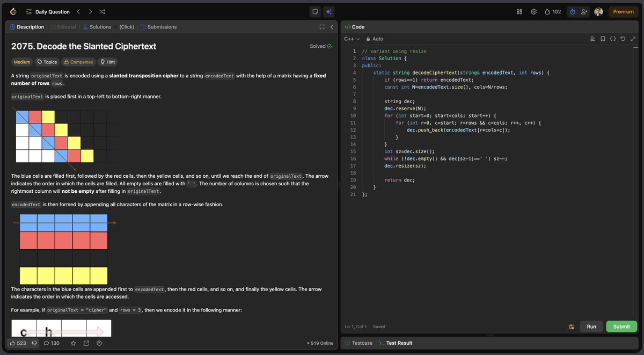Click the row-wise colored matrix diagram
Viewport: 644px width, 355px height.
click(64, 249)
